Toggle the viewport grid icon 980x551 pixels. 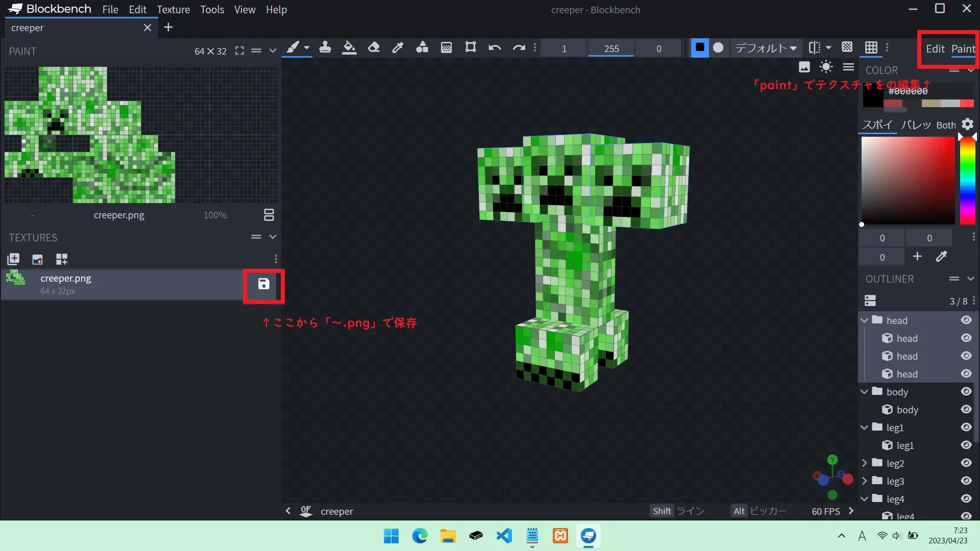[x=871, y=48]
